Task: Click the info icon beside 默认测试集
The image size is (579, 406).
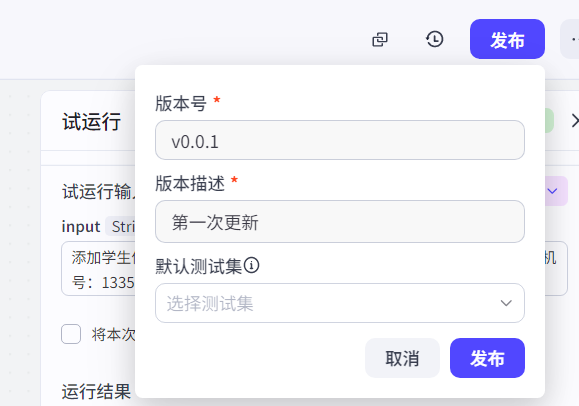Action: (x=251, y=265)
